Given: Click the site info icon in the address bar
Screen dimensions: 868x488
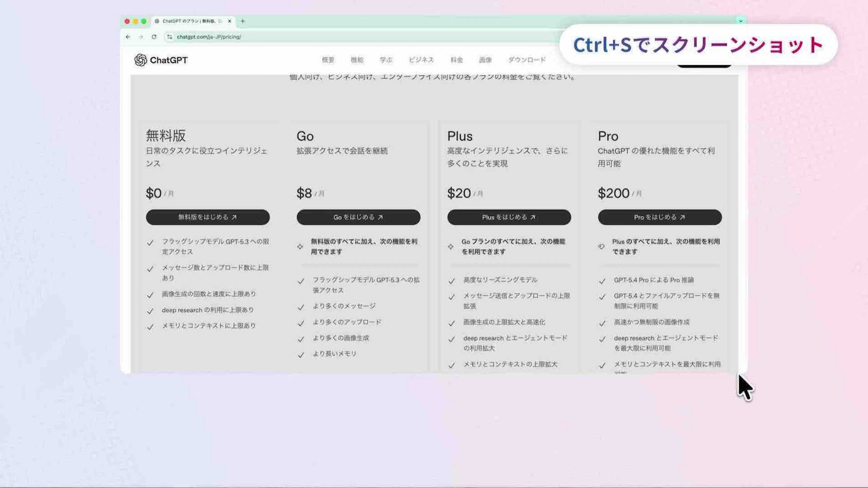Looking at the screenshot, I should 170,37.
